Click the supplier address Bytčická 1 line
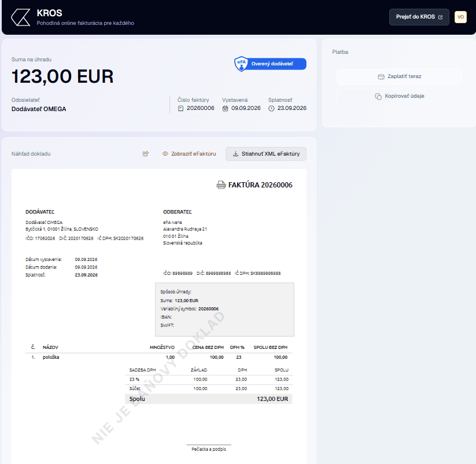The image size is (476, 464). coord(62,229)
